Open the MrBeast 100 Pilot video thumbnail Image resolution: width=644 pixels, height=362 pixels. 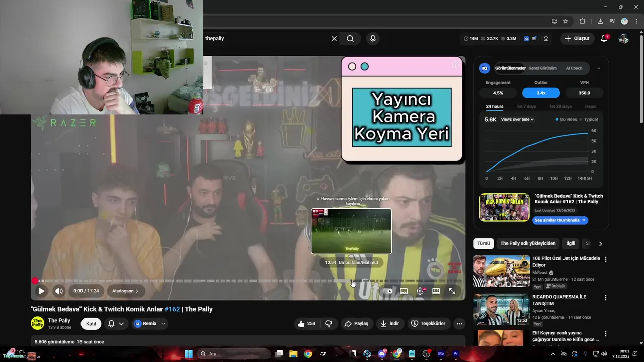click(501, 271)
